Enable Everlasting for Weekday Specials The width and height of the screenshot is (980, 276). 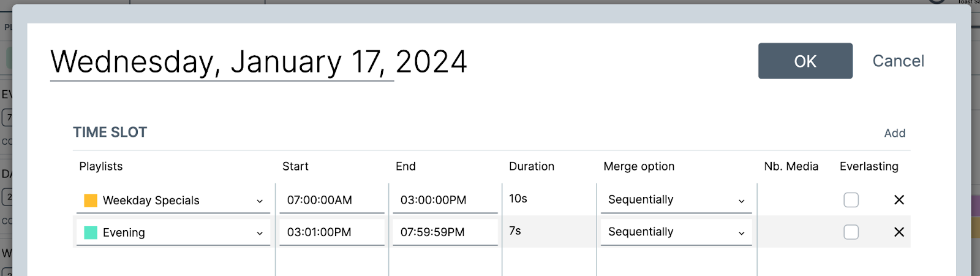[x=851, y=200]
